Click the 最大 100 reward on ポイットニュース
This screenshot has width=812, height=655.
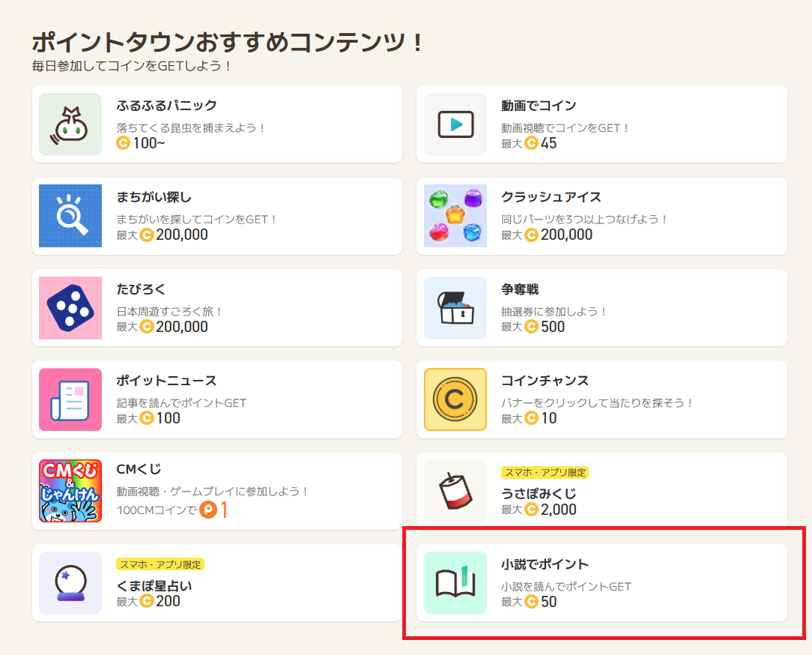point(148,418)
